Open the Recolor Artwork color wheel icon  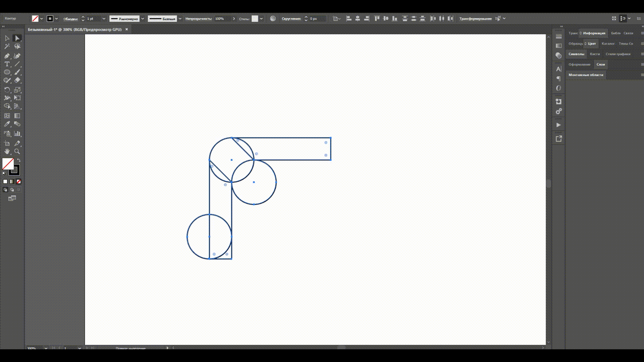point(273,18)
